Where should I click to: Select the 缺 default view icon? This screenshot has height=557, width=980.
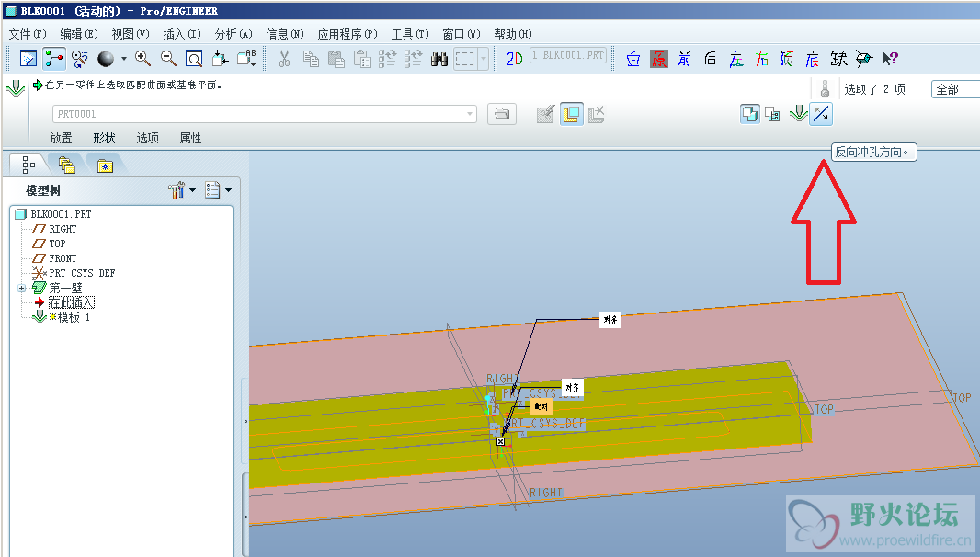[838, 59]
